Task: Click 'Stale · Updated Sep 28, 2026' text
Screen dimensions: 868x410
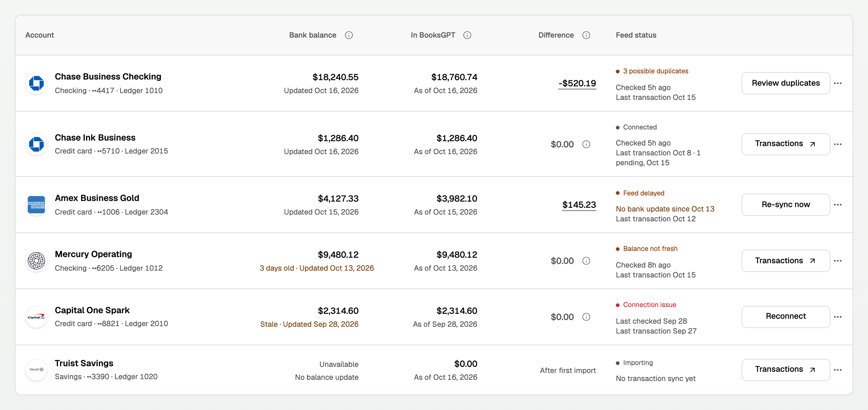Action: coord(309,324)
